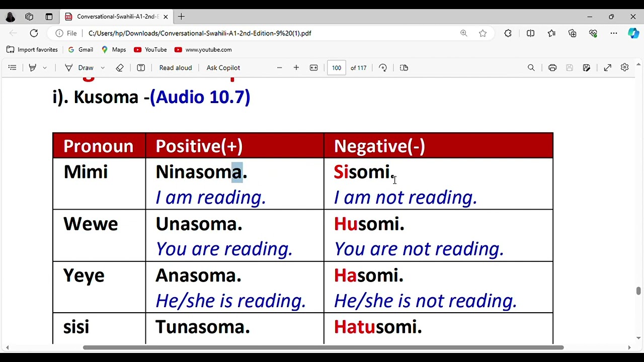The width and height of the screenshot is (644, 362).
Task: Open the Split screen icon
Action: tap(530, 33)
